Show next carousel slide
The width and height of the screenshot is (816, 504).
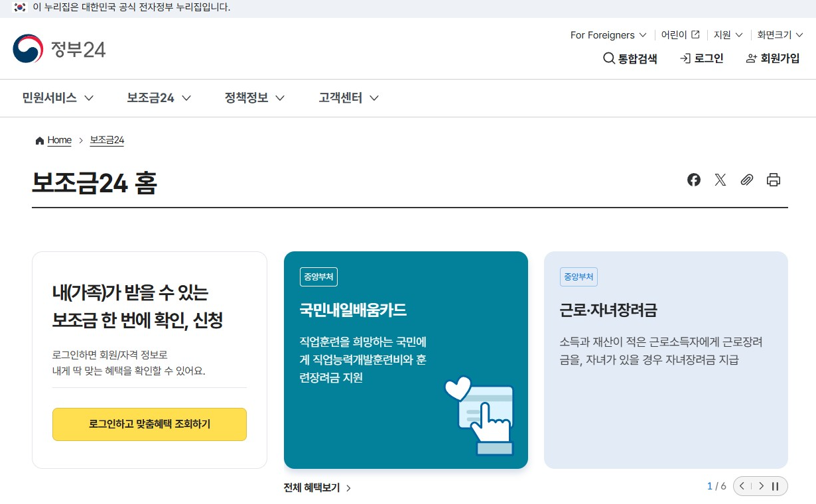coord(761,486)
